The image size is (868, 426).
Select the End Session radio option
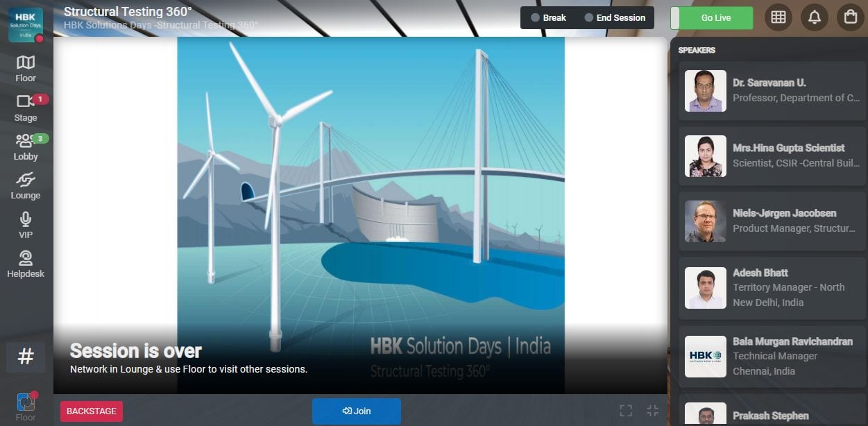click(x=589, y=18)
